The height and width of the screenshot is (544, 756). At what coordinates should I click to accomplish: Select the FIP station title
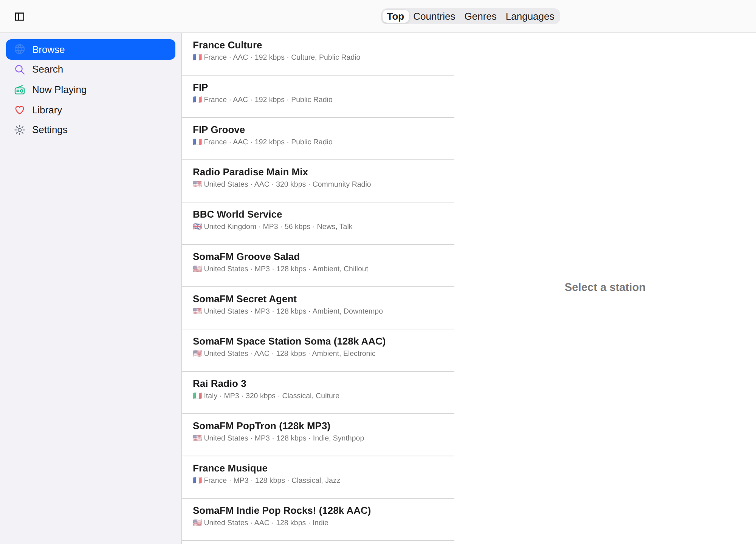click(x=200, y=87)
